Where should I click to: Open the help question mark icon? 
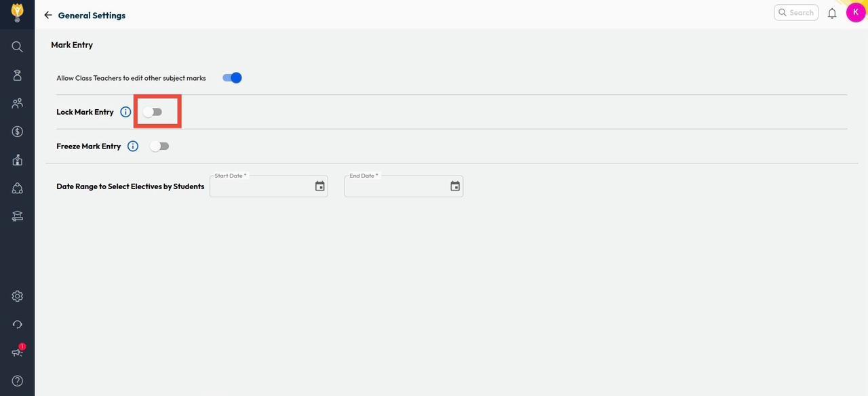click(x=18, y=381)
